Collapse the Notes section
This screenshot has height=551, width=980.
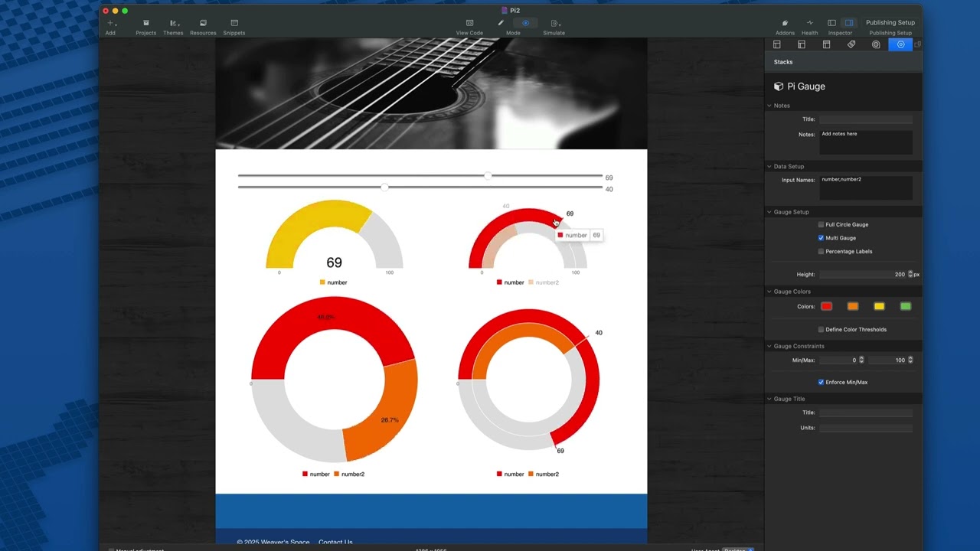coord(769,106)
